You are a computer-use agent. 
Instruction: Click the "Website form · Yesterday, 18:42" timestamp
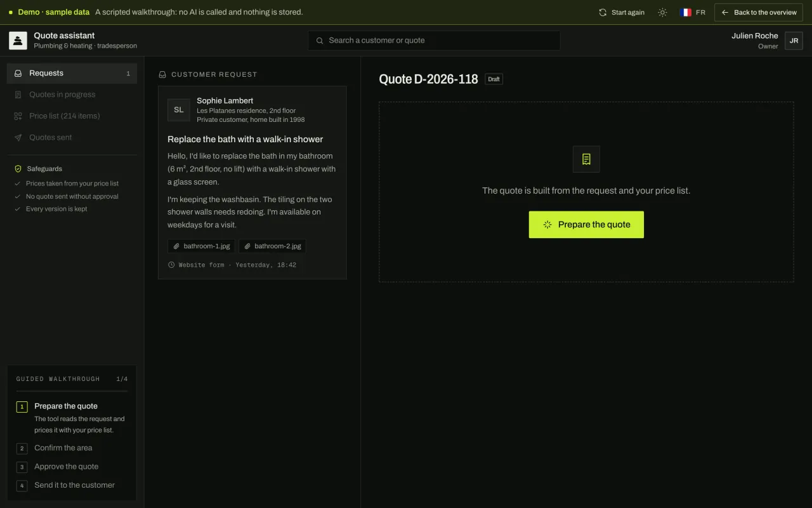(237, 265)
